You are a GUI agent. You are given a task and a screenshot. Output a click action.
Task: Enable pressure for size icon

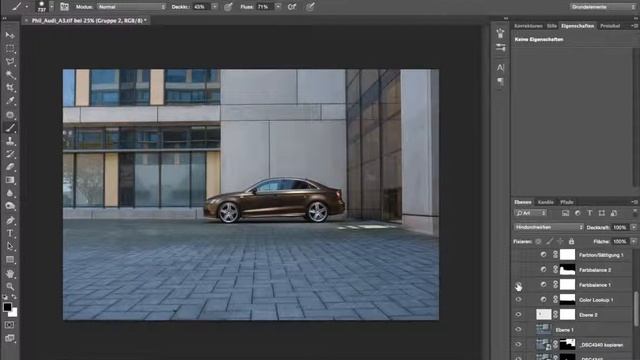[x=310, y=7]
